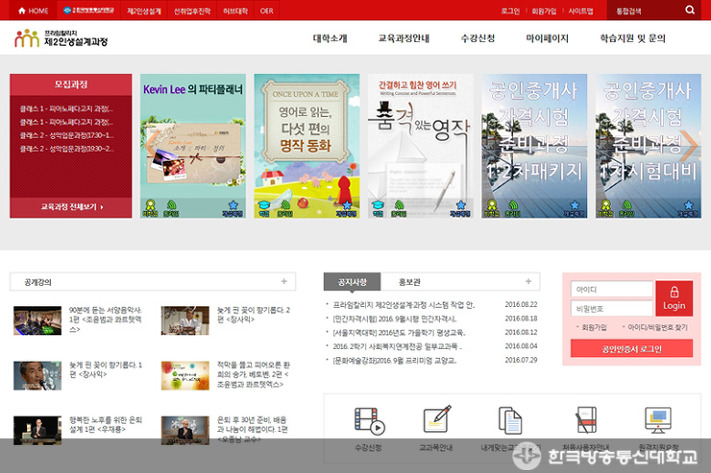Click the 회원가입 link in header
Viewport: 711px width, 473px height.
click(544, 10)
